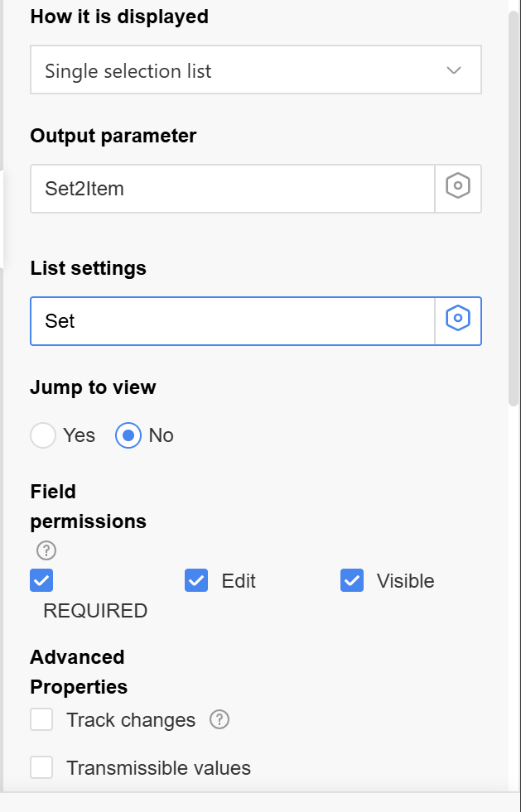Screen dimensions: 521x812
Task: Enable the Transmissible values checkbox
Action: [41, 768]
